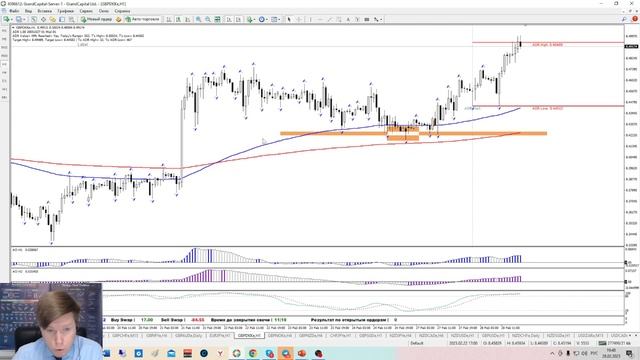Expand the New Chart dropdown arrow
This screenshot has height=360, width=640.
[x=11, y=19]
